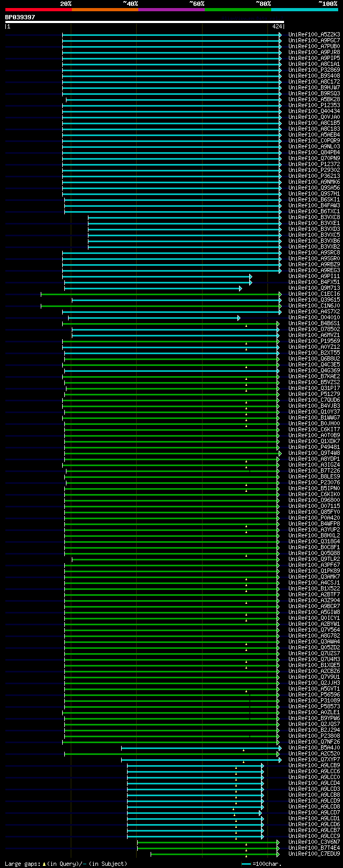
Task: Select label UniRef100_B3VXC8
Action: click(314, 218)
